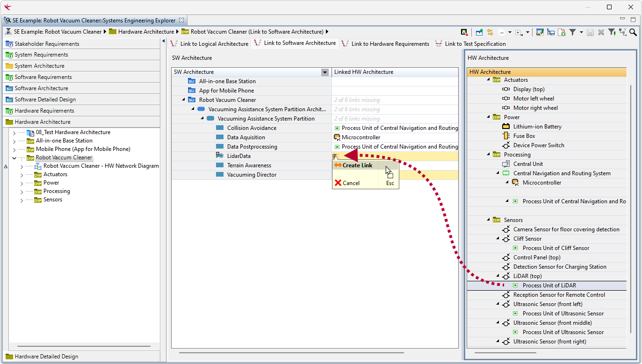Click the blue tree layout toolbar icon
Viewport: 642px width, 364px height.
[x=551, y=32]
